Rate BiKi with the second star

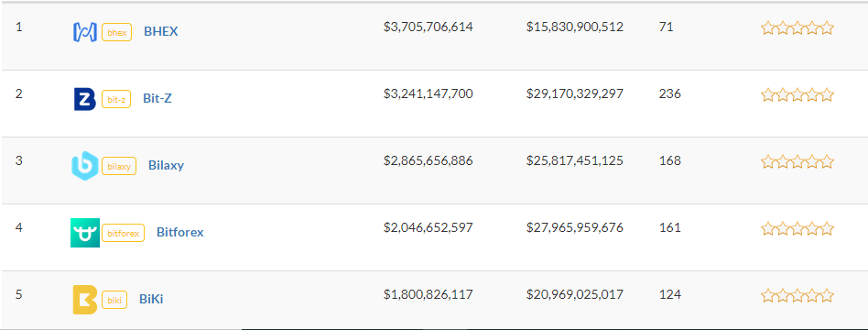pos(783,295)
